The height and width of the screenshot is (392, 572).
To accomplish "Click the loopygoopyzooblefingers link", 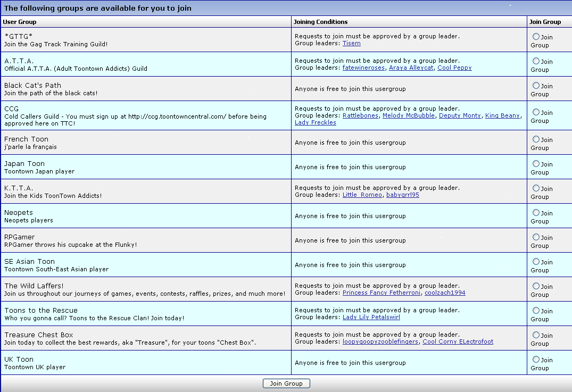I will 380,341.
